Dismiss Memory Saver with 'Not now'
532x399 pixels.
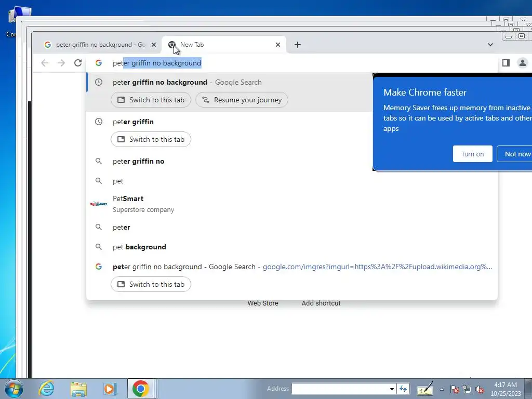[515, 154]
